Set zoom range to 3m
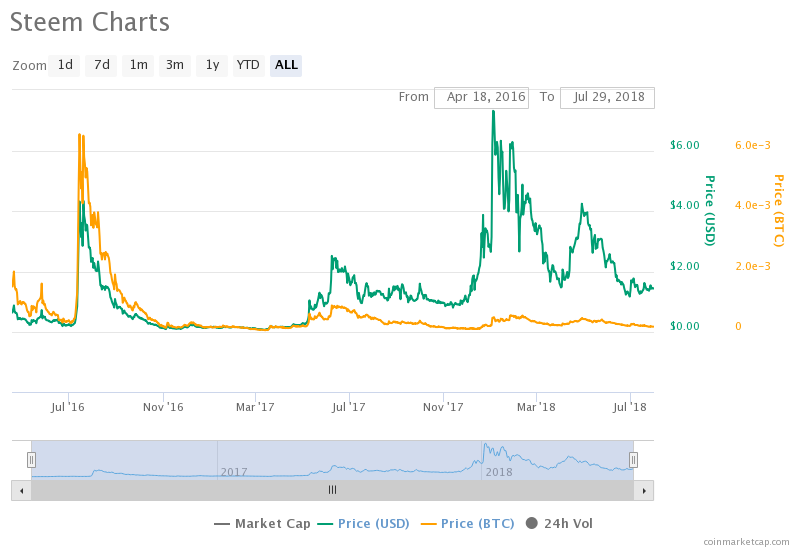The image size is (800, 550). (174, 65)
